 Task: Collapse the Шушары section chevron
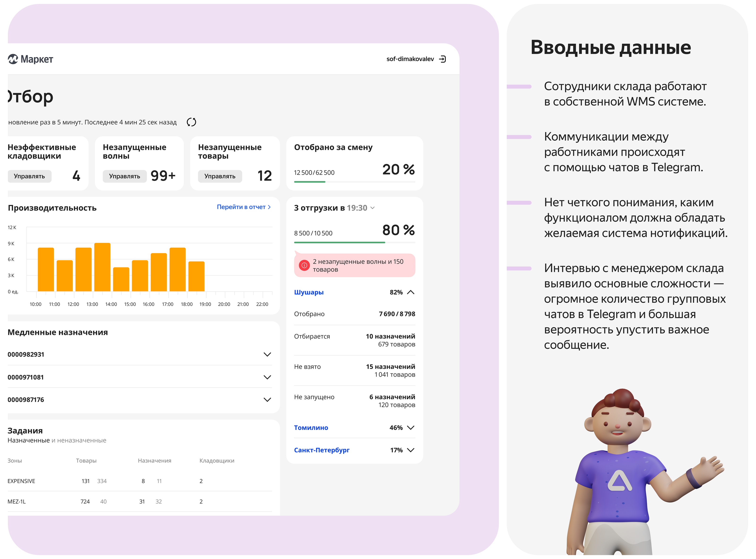coord(411,292)
